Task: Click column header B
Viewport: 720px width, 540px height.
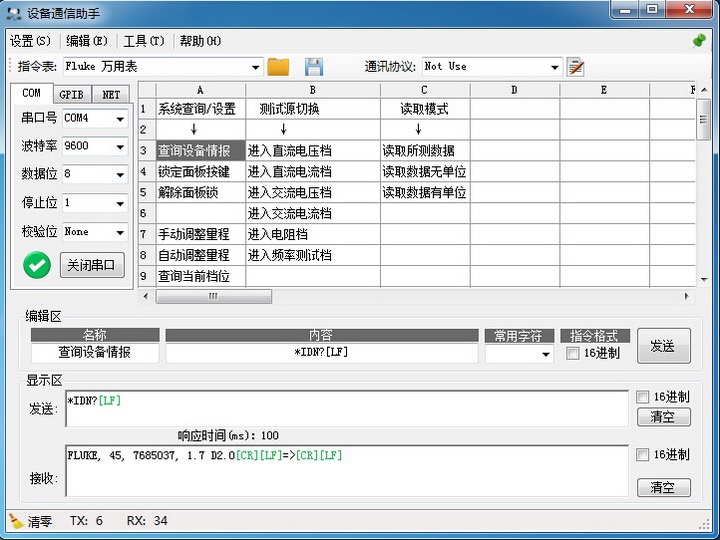Action: pyautogui.click(x=313, y=90)
